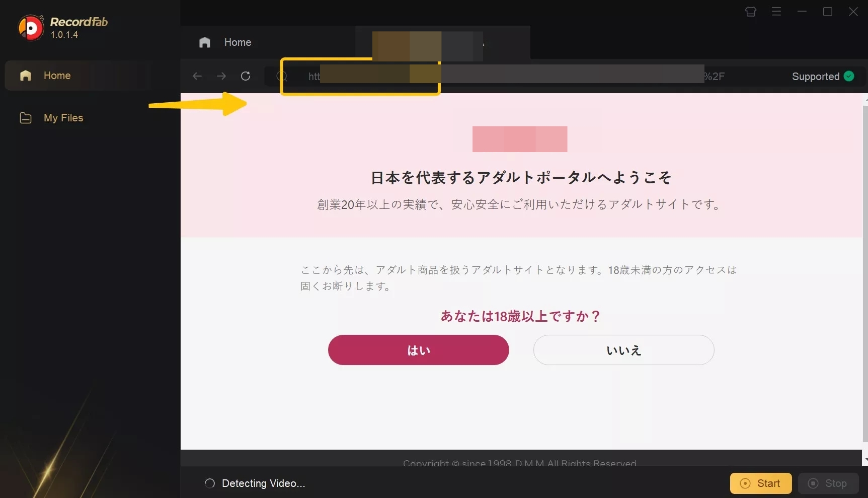This screenshot has width=868, height=498.
Task: Open the skin/theme shirt icon
Action: click(x=751, y=12)
